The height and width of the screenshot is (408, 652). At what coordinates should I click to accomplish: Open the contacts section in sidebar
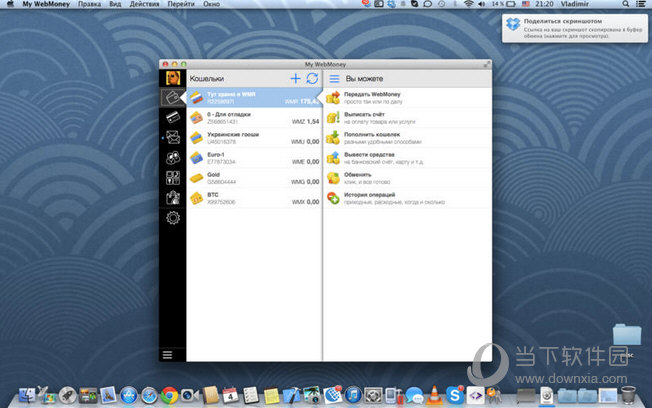click(173, 158)
